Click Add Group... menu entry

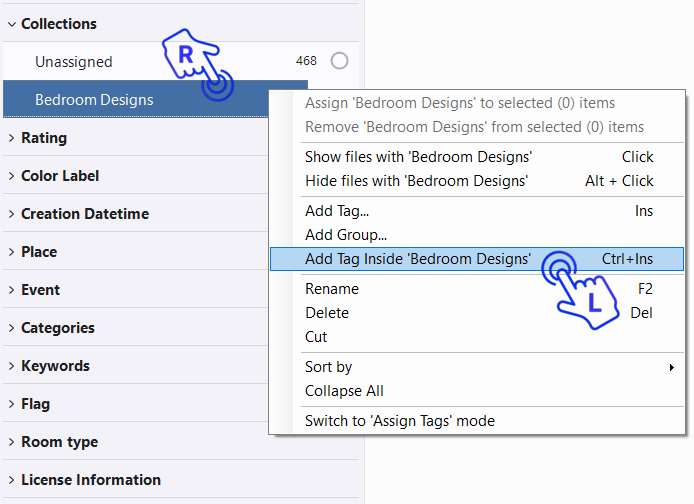pyautogui.click(x=345, y=235)
